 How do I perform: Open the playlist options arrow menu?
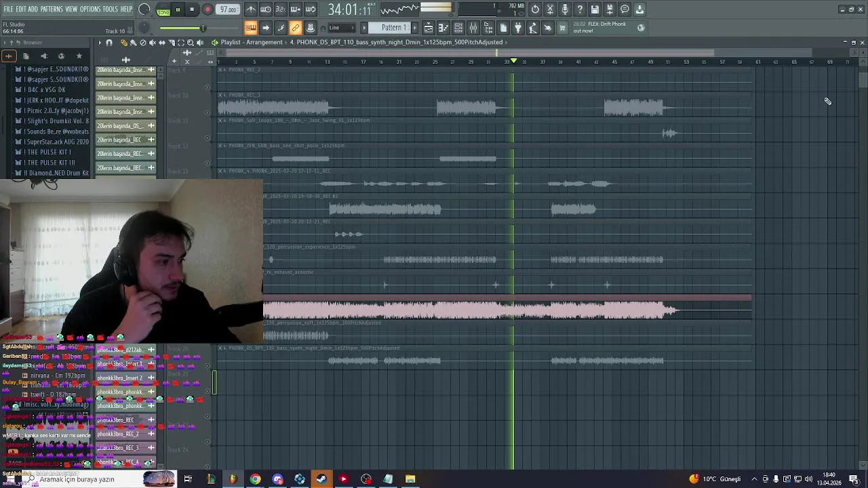click(100, 43)
